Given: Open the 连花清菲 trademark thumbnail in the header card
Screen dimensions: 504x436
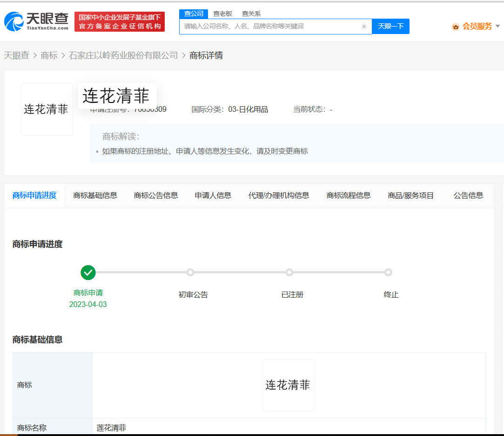Looking at the screenshot, I should pos(47,109).
